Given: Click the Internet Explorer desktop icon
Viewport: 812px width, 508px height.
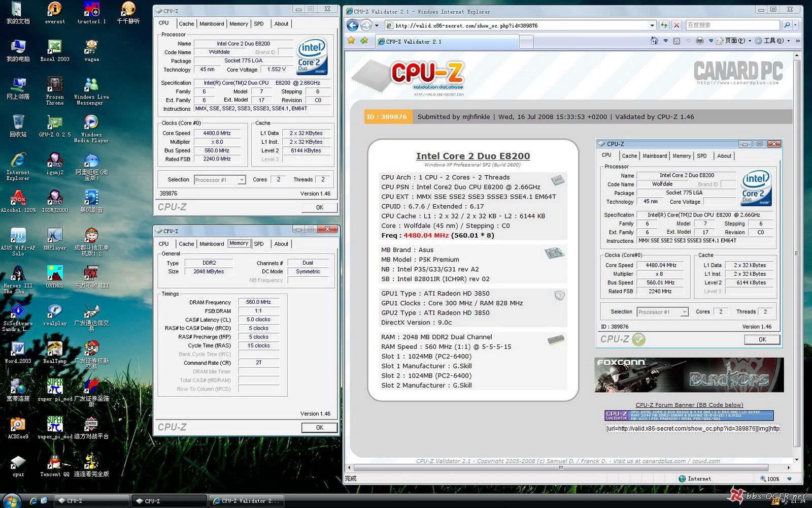Looking at the screenshot, I should click(x=18, y=166).
